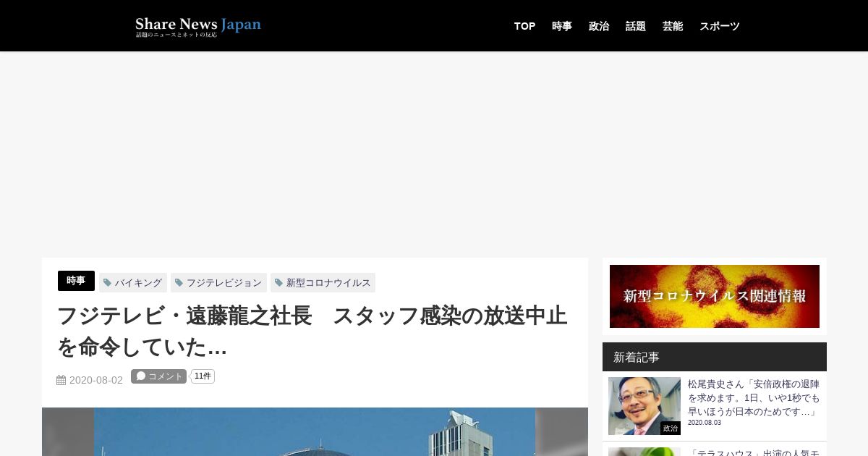Image resolution: width=868 pixels, height=456 pixels.
Task: Open the 松尾貴史さん article thumbnail
Action: (x=644, y=406)
